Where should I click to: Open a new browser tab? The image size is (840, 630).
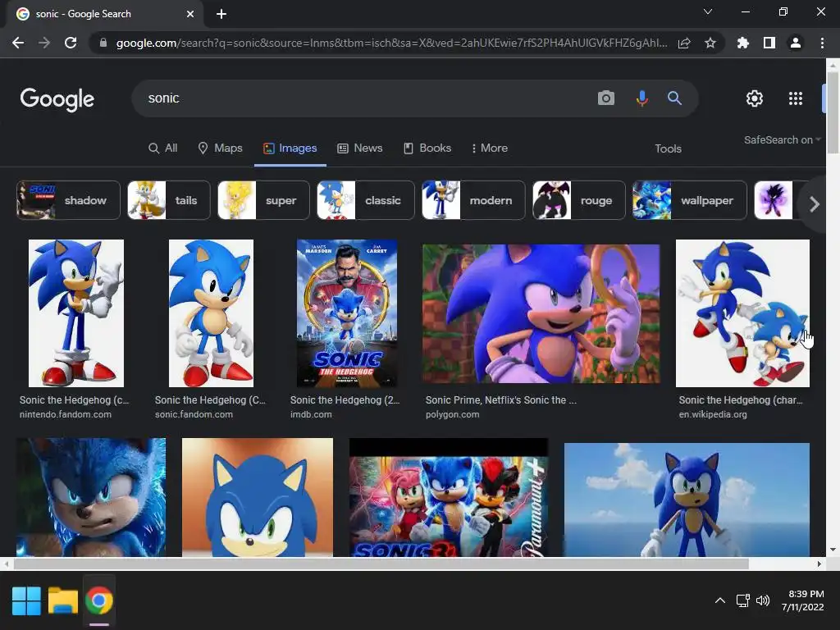pos(221,14)
